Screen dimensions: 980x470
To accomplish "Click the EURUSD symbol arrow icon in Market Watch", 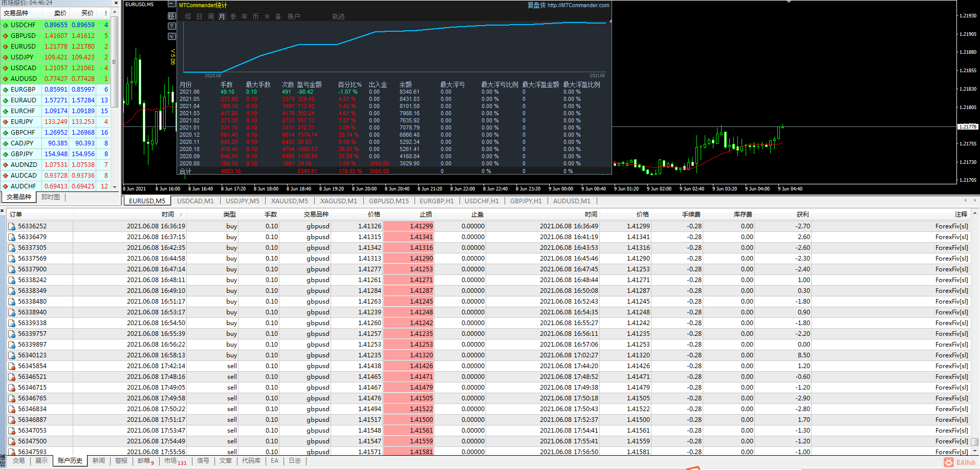I will [x=6, y=47].
